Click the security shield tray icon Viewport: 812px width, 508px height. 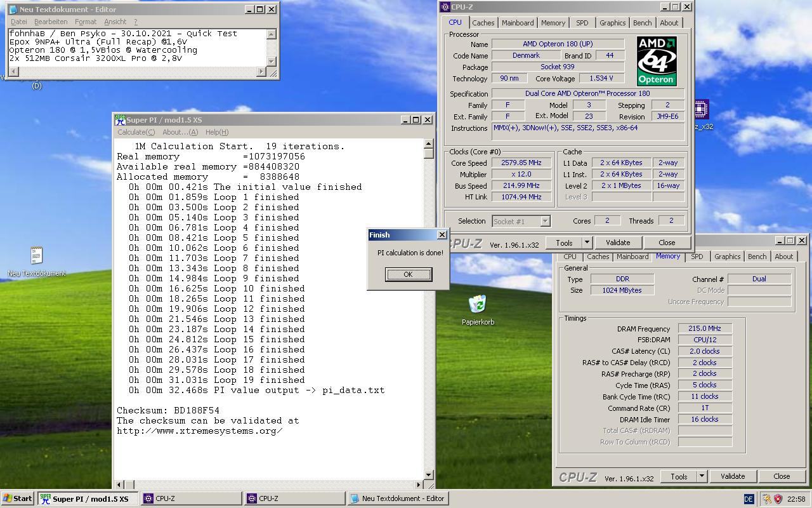778,499
